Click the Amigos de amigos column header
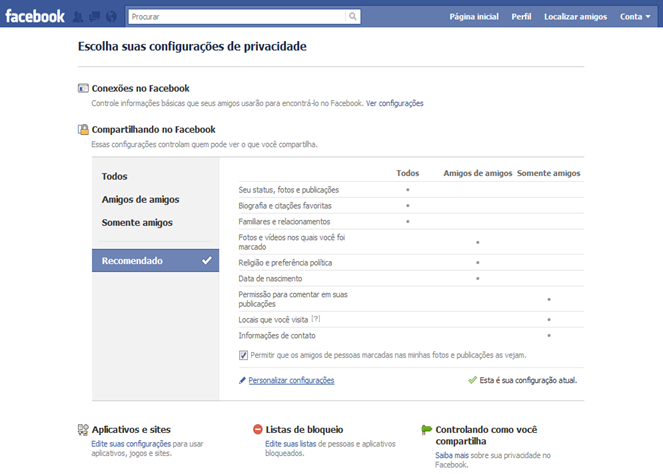The height and width of the screenshot is (474, 663). pos(478,173)
